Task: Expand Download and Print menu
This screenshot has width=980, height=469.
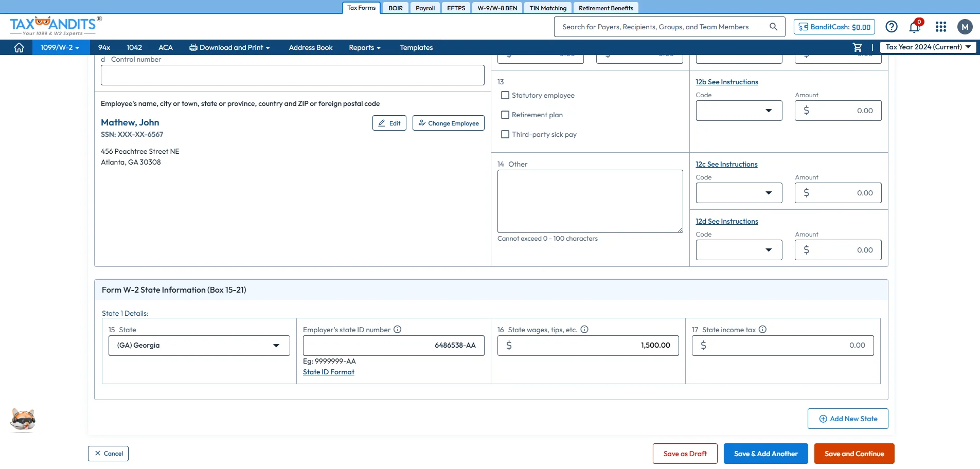Action: pos(229,47)
